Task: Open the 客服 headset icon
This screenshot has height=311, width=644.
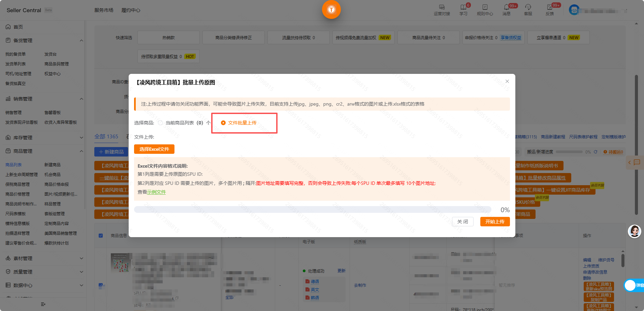Action: tap(528, 7)
